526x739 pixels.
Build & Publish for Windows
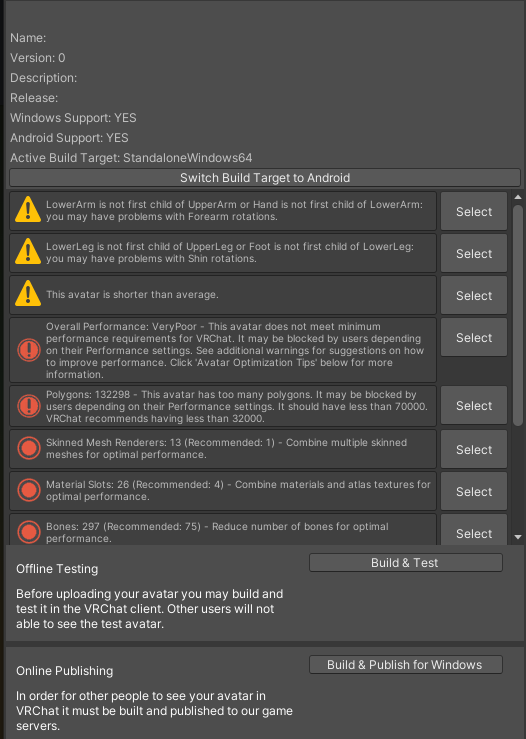405,665
